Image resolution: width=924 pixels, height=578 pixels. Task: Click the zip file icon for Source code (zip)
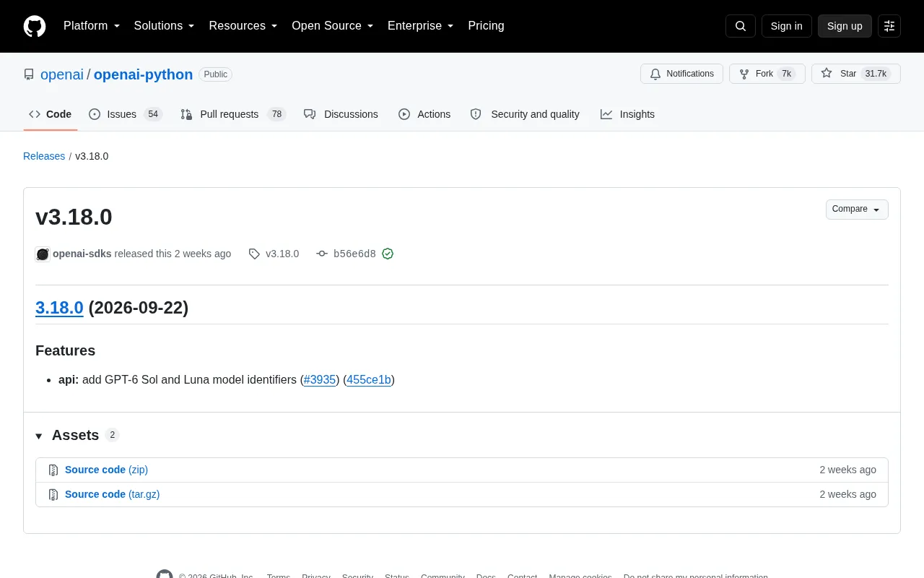coord(53,470)
